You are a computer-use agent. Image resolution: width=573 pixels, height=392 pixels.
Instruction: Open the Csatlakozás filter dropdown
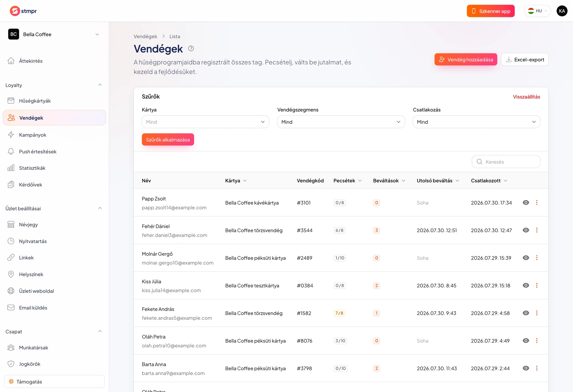[x=476, y=122]
